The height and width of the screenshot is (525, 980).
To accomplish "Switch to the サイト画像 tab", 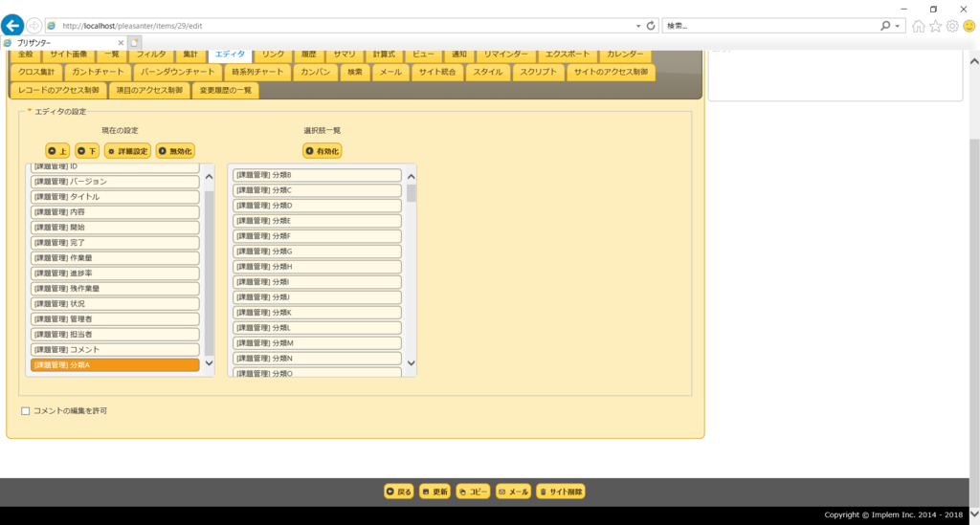I will pos(69,55).
